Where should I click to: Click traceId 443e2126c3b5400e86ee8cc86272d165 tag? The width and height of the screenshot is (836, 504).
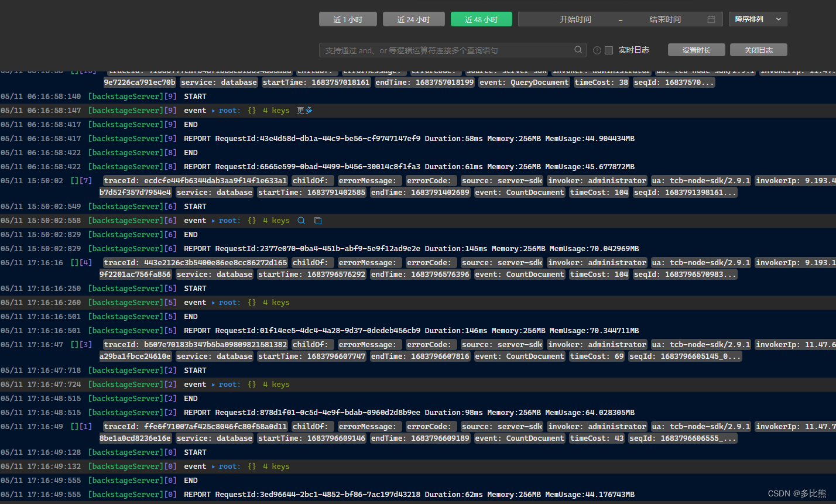coord(196,263)
